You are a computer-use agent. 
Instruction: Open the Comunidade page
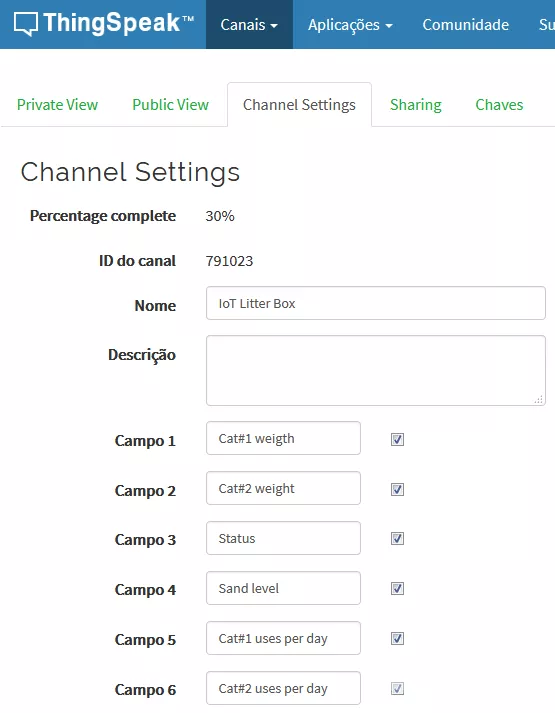pos(465,25)
